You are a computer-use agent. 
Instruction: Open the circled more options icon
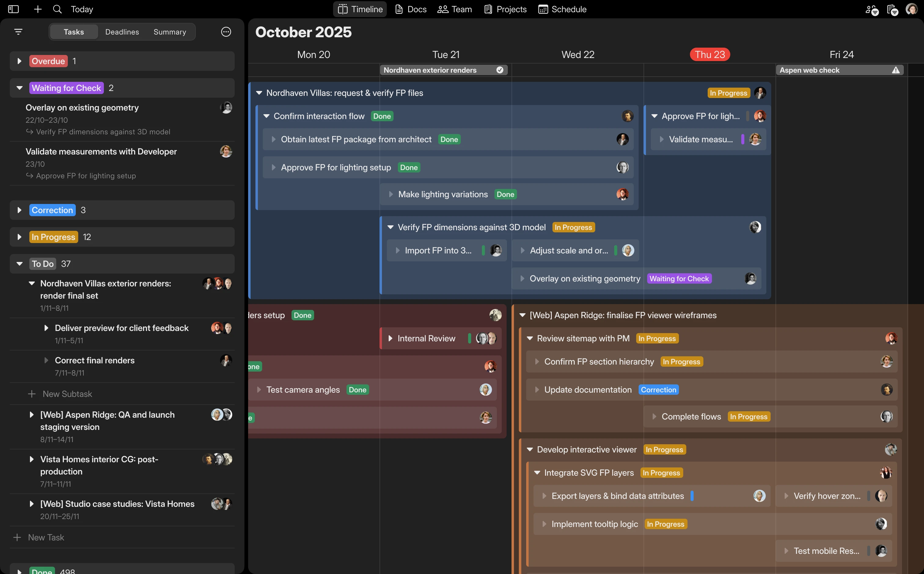click(x=226, y=32)
